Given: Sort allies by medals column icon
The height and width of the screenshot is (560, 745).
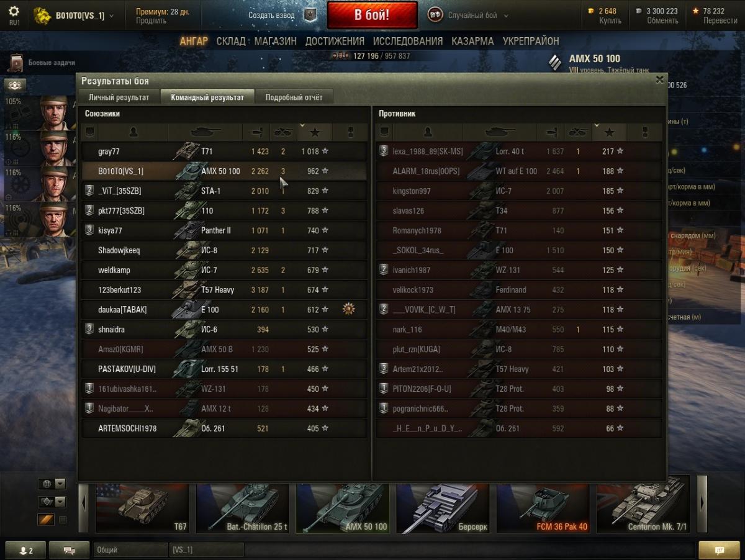Looking at the screenshot, I should click(x=350, y=132).
